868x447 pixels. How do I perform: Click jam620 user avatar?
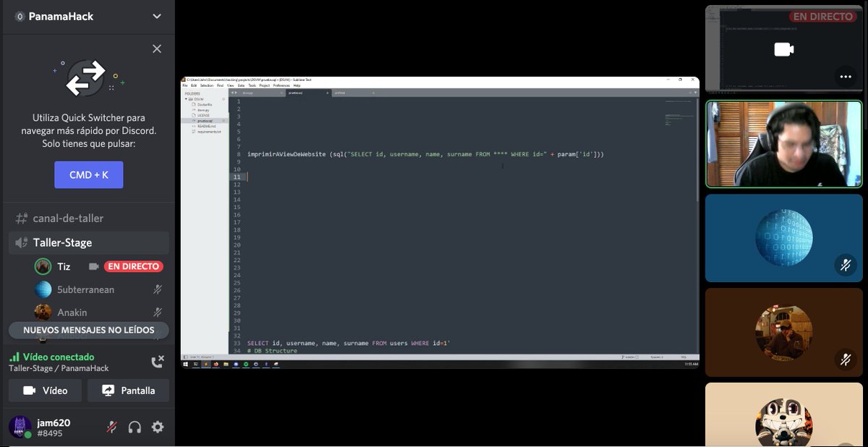pyautogui.click(x=20, y=427)
